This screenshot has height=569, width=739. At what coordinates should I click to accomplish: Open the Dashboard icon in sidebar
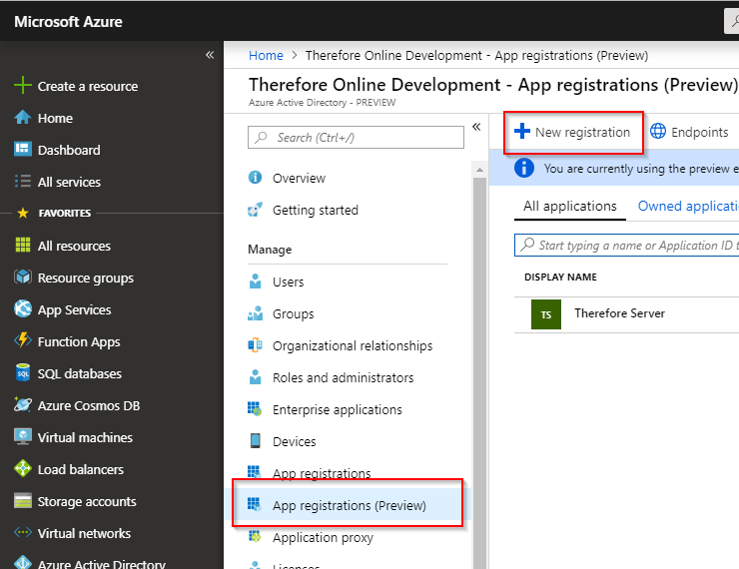pos(23,149)
